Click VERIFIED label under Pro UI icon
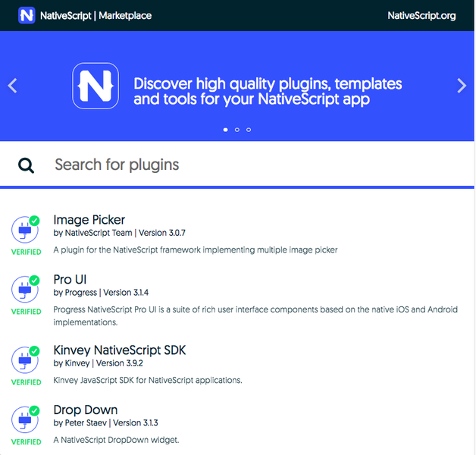The height and width of the screenshot is (455, 476). (x=26, y=312)
